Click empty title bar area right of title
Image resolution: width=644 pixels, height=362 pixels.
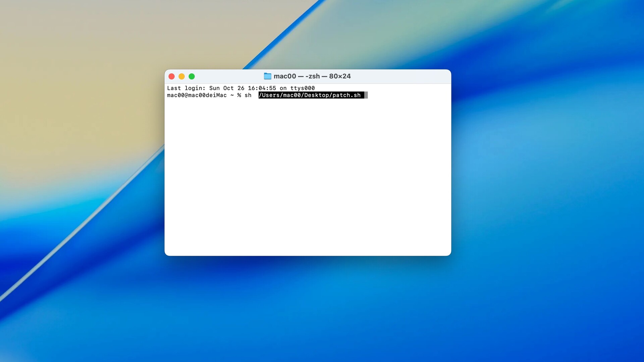(x=402, y=76)
